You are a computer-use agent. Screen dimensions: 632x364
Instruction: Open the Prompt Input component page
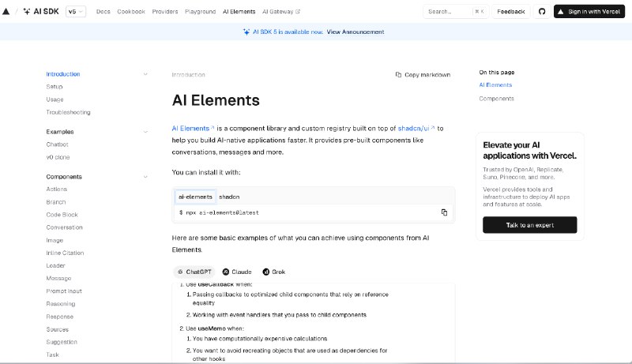pyautogui.click(x=64, y=291)
